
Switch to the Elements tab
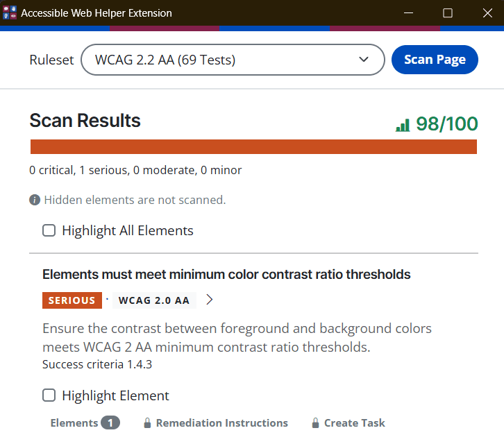coord(84,422)
